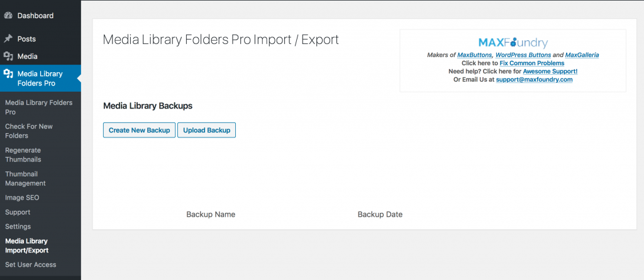Click the Upload Backup button

(206, 130)
